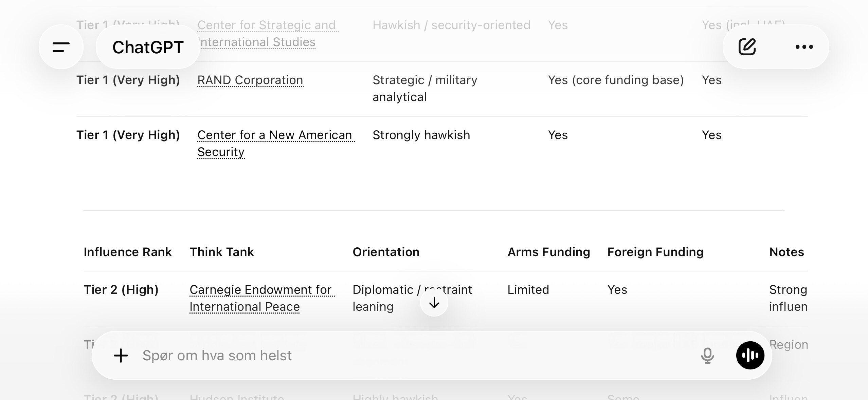Click the Arms Funding column header
Image resolution: width=868 pixels, height=400 pixels.
click(x=549, y=252)
